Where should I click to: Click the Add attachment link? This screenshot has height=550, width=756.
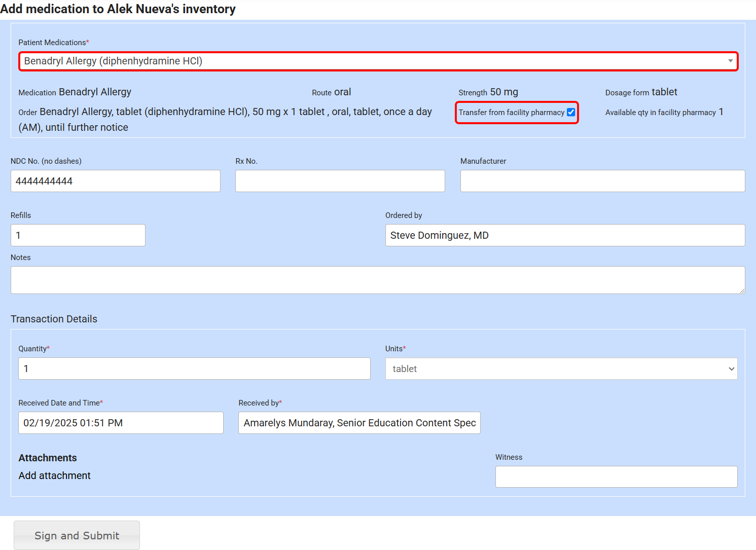55,475
